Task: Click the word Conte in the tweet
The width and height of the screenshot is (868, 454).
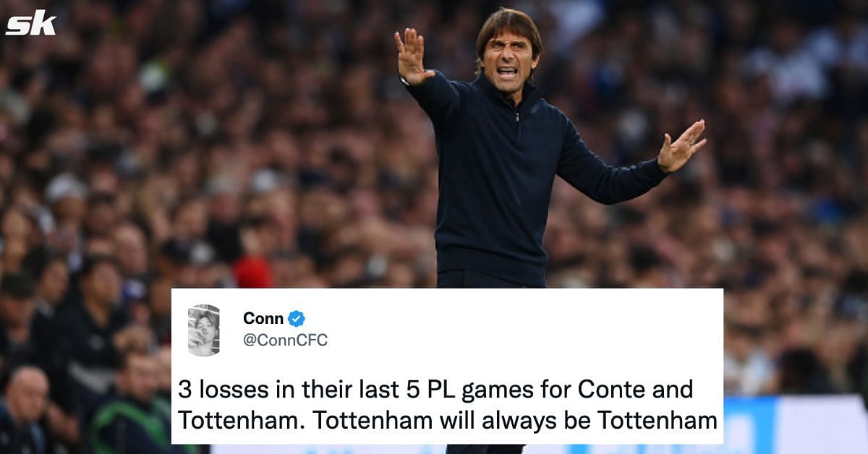Action: pyautogui.click(x=610, y=390)
